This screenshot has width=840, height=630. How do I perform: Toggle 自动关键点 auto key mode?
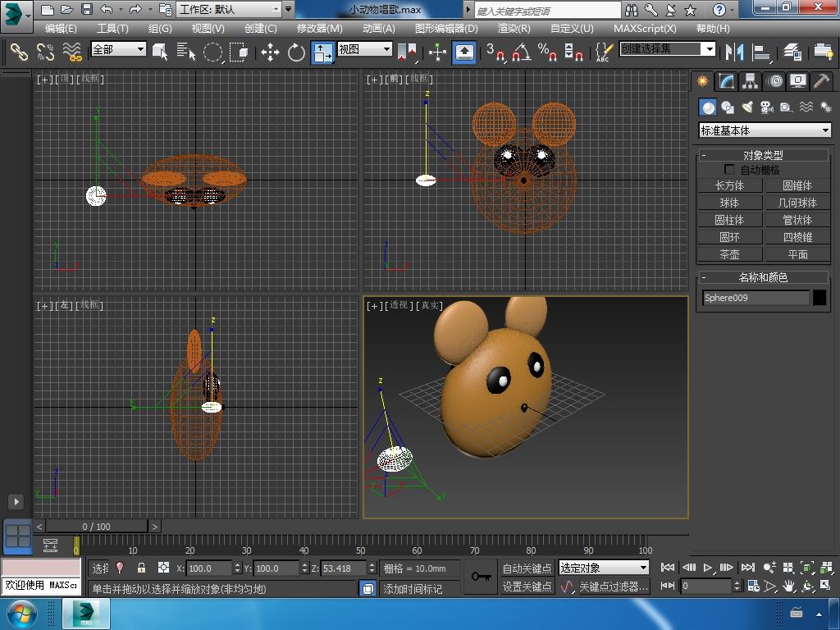(527, 568)
